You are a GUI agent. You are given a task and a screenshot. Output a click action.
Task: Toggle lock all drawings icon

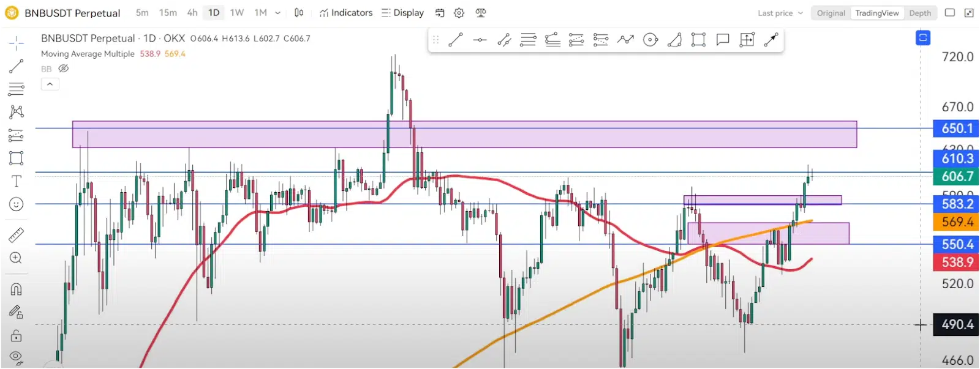click(17, 335)
